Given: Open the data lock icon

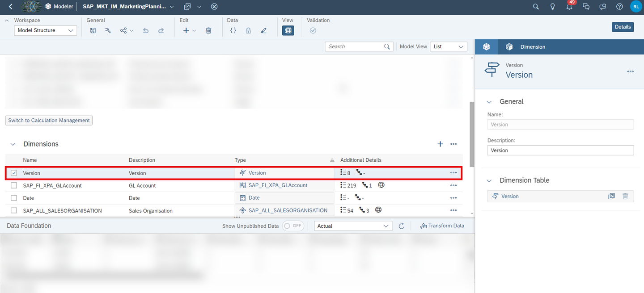Looking at the screenshot, I should click(248, 30).
